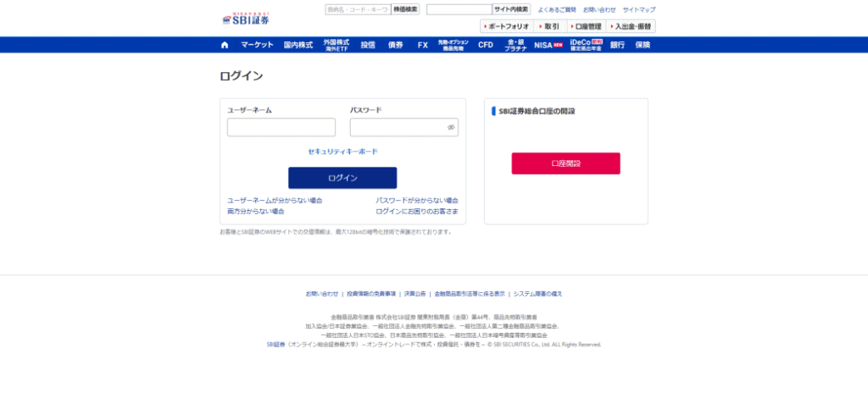868x415 pixels.
Task: Open the マーケット menu tab
Action: tap(257, 45)
